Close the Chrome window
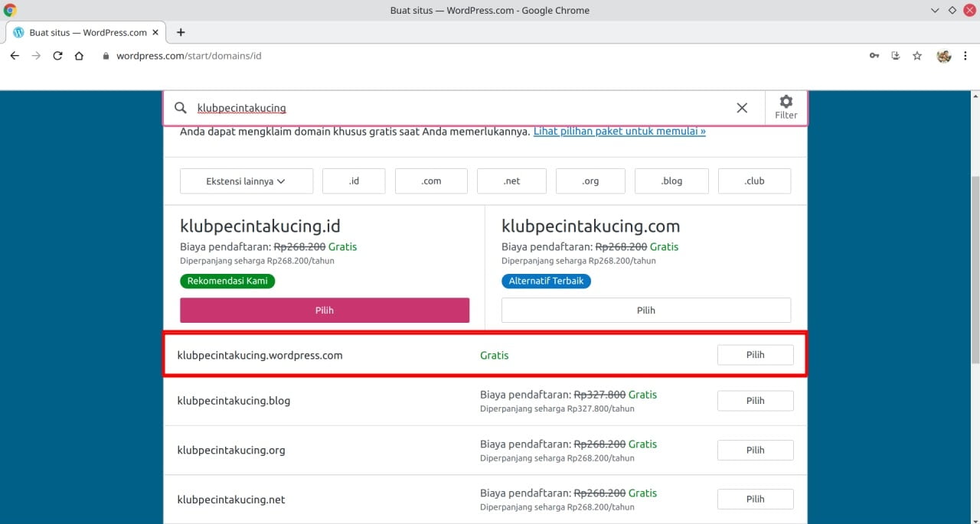 pos(969,11)
